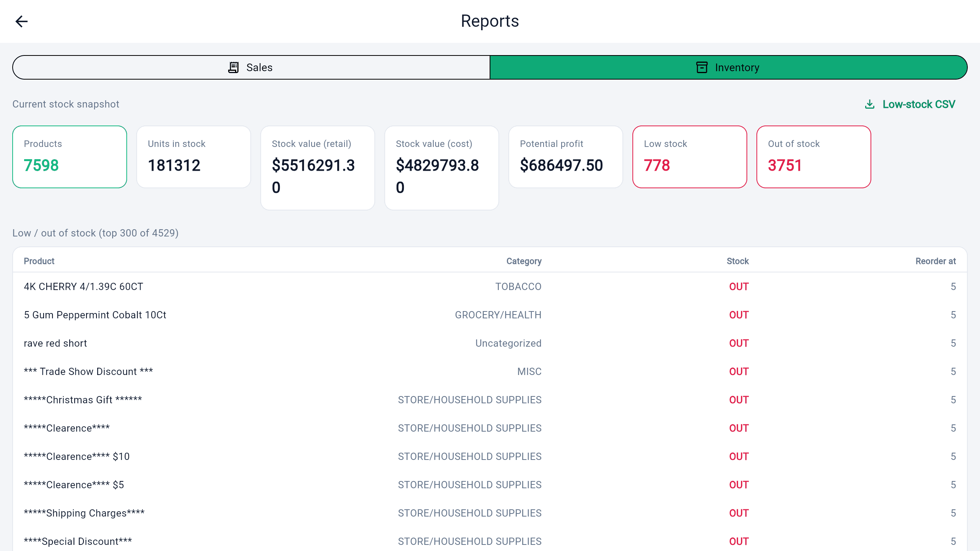Viewport: 980px width, 551px height.
Task: Click OUT status for rave red short
Action: coord(739,343)
